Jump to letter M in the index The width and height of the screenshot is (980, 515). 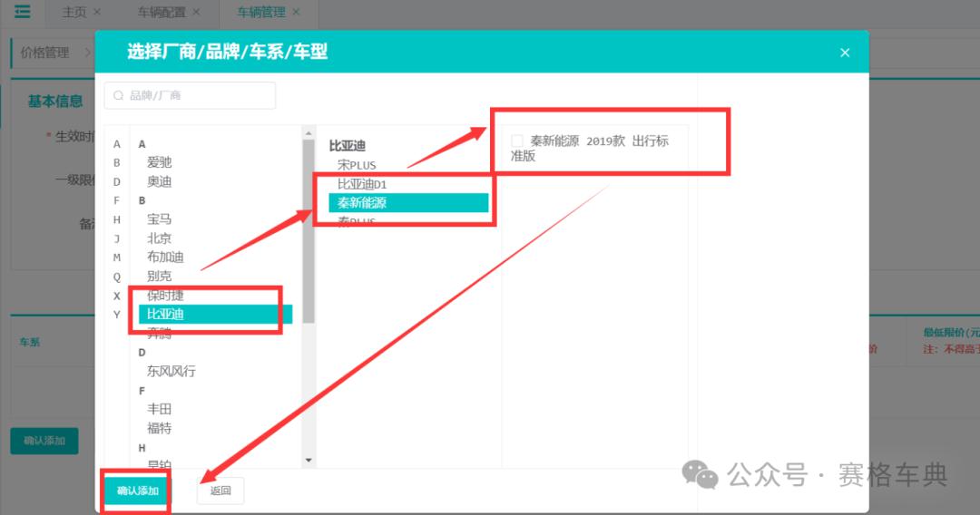coord(117,257)
